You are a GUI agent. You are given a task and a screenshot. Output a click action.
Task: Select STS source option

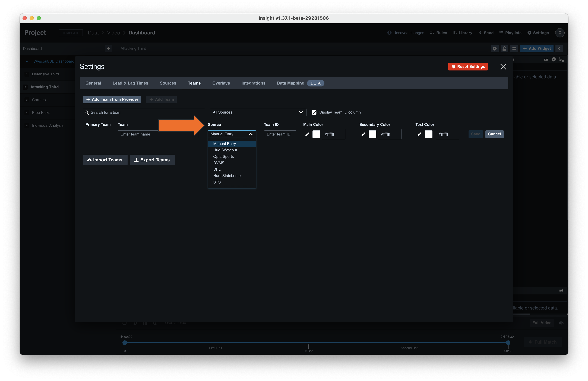pyautogui.click(x=232, y=182)
